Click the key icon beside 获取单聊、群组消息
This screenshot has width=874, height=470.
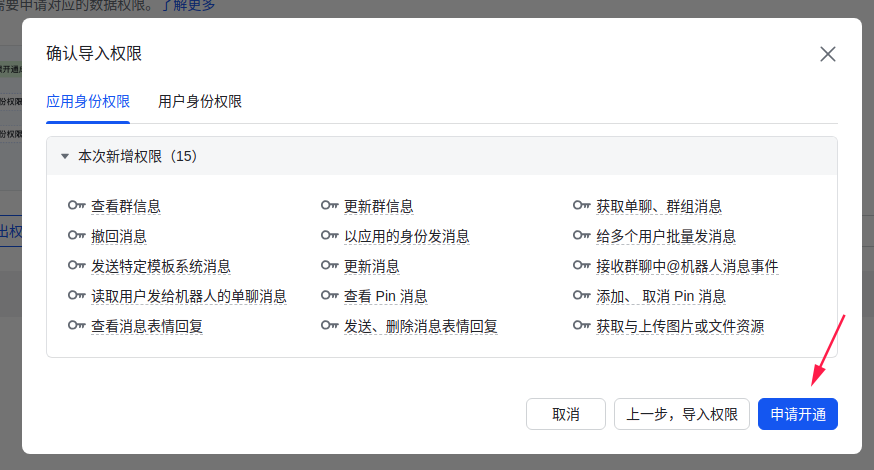point(581,206)
